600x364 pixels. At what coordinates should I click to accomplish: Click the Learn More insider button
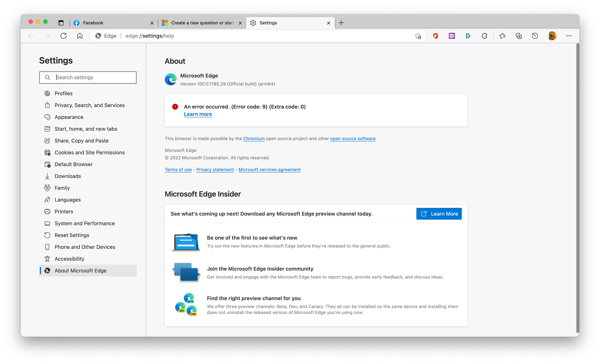[439, 214]
